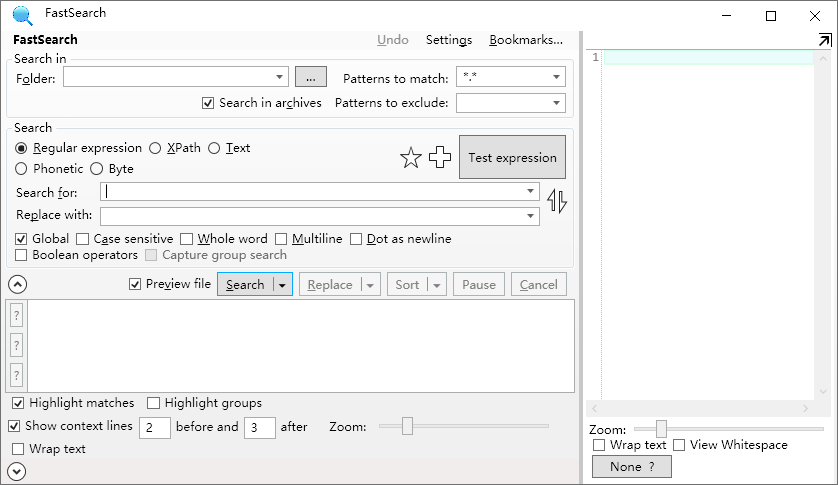
Task: Click the Test expression button
Action: (x=512, y=158)
